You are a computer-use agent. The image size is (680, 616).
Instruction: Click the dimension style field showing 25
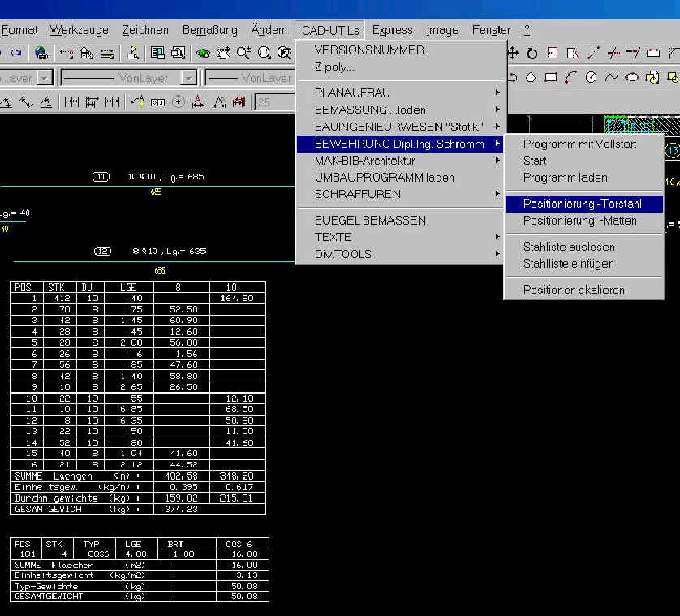pos(275,102)
